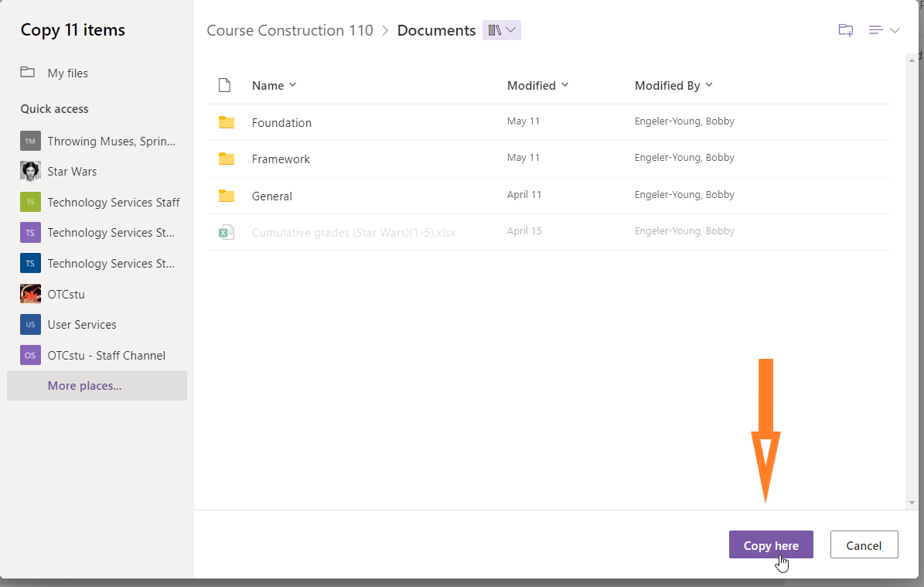Click the Documents breadcrumb
Viewport: 924px width, 587px height.
pyautogui.click(x=436, y=30)
